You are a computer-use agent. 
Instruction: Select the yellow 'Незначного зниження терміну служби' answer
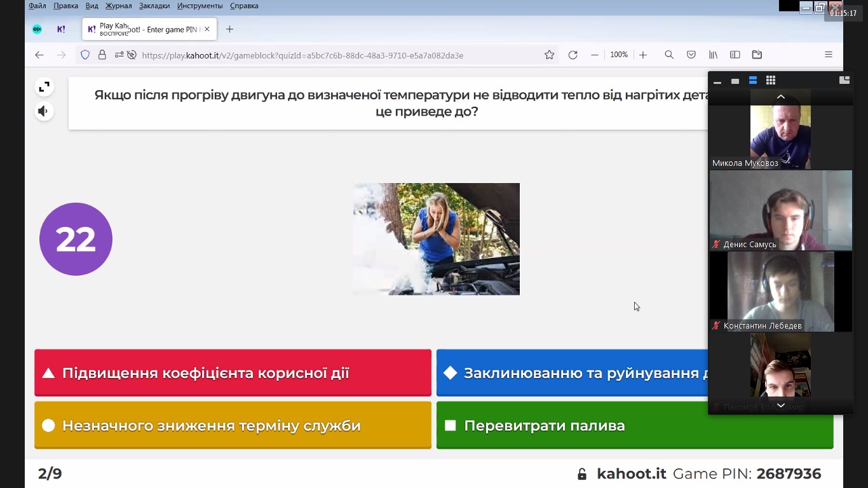233,426
